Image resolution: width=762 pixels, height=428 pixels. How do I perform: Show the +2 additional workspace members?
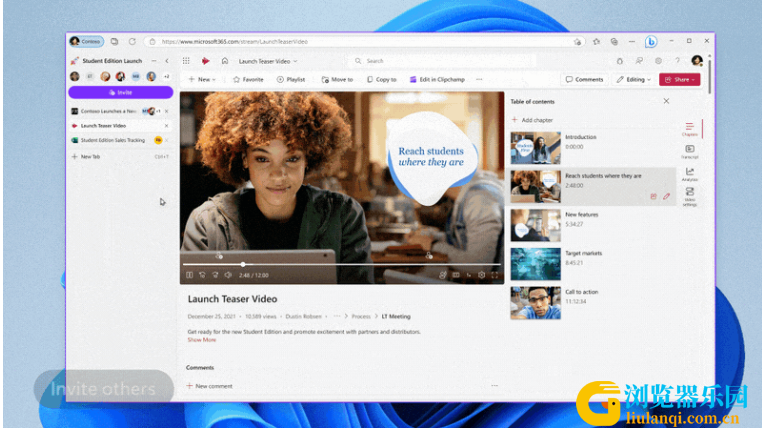click(x=166, y=76)
